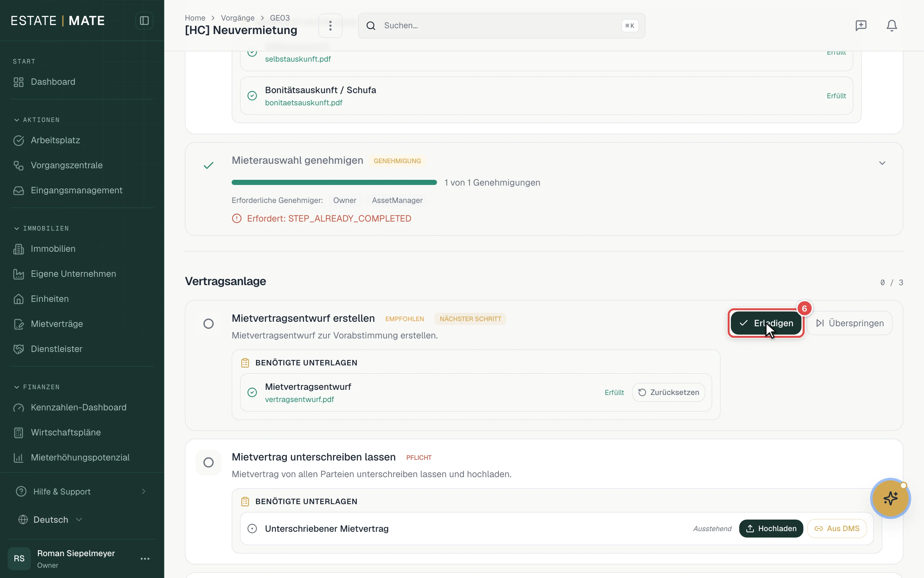
Task: Click the GEO3 breadcrumb
Action: click(280, 18)
